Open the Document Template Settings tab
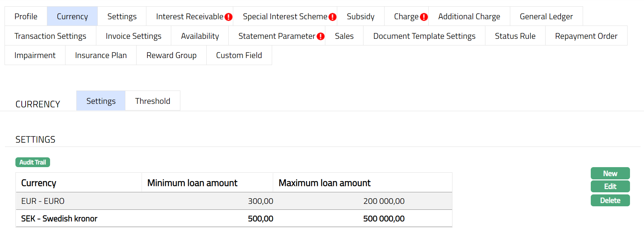Viewport: 644px width, 243px height. 424,36
